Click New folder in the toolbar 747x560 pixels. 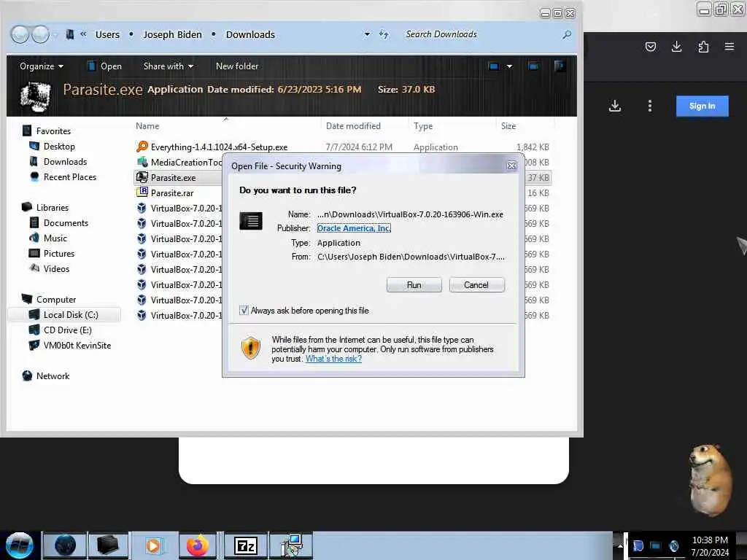[x=237, y=66]
